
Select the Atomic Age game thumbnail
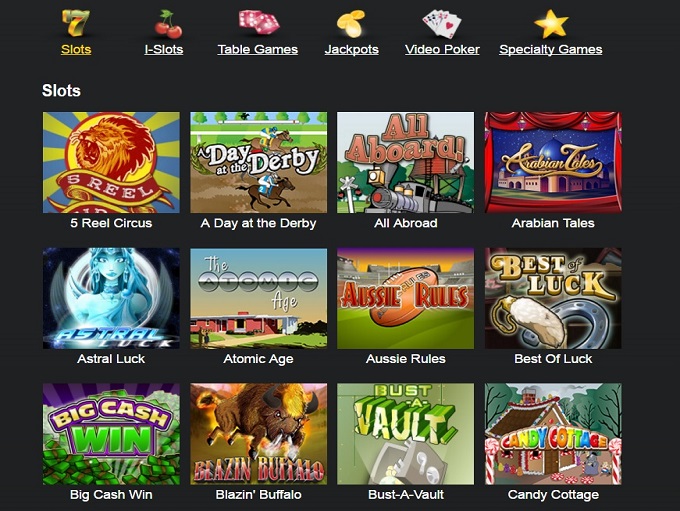(x=258, y=298)
